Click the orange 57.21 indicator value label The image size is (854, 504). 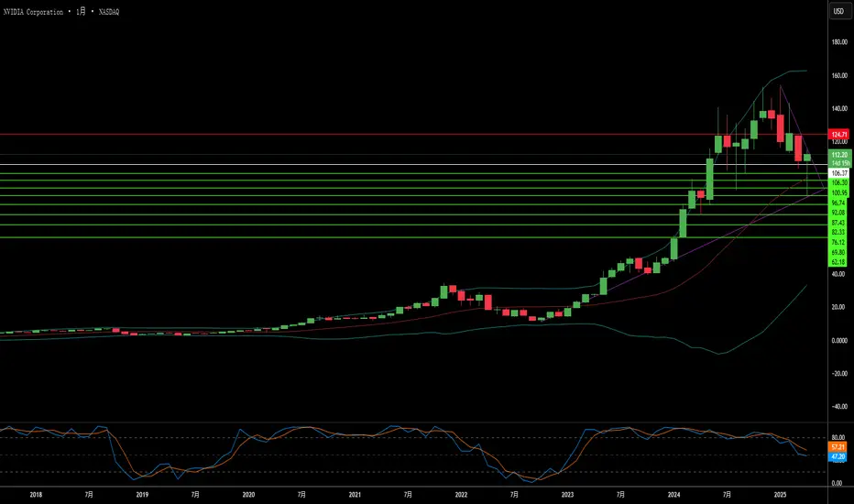838,447
